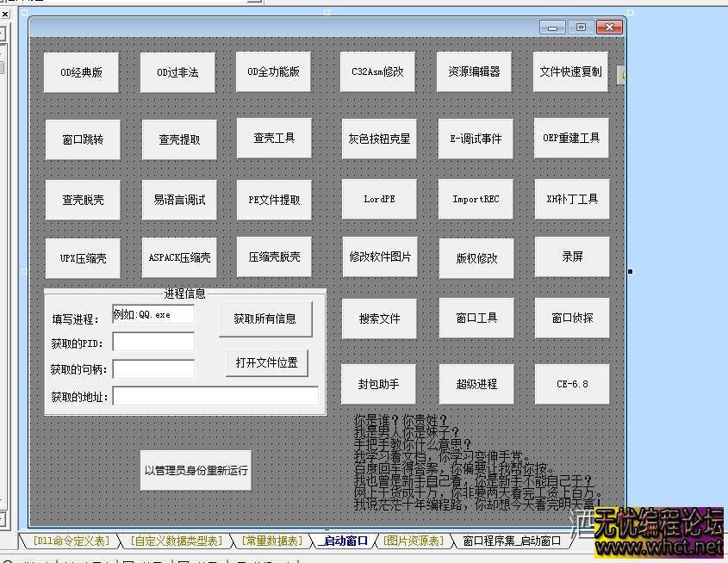Launch LordPE from its button
Screen dimensions: 728x563
click(x=378, y=199)
